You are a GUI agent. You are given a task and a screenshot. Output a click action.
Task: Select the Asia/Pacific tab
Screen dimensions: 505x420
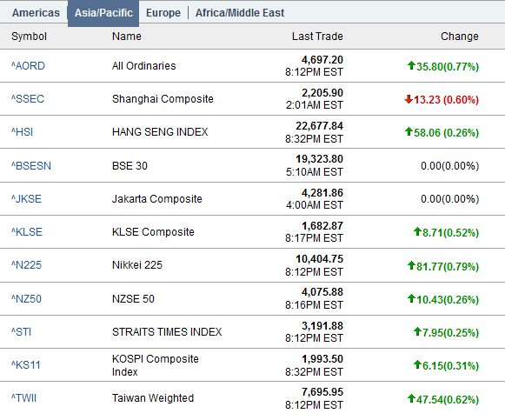[103, 13]
